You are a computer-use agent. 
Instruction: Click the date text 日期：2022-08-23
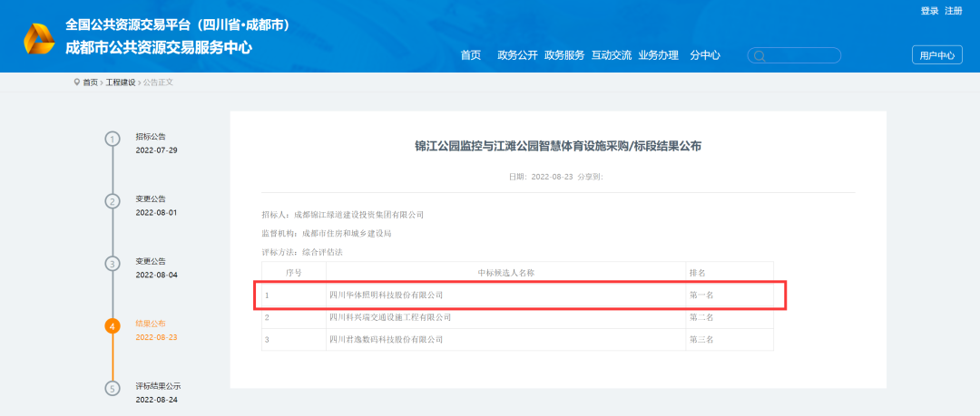tap(543, 177)
